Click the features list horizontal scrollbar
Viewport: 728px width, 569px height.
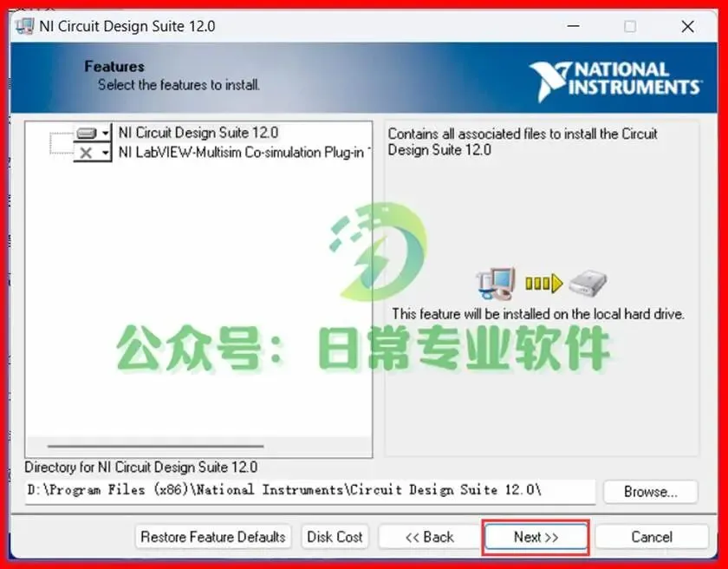(x=155, y=447)
